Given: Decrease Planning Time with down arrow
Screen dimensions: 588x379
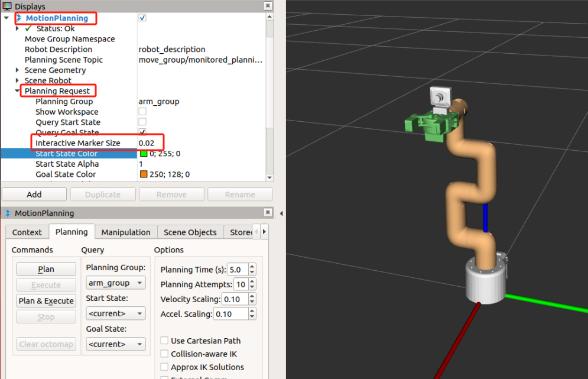Looking at the screenshot, I should coord(252,272).
